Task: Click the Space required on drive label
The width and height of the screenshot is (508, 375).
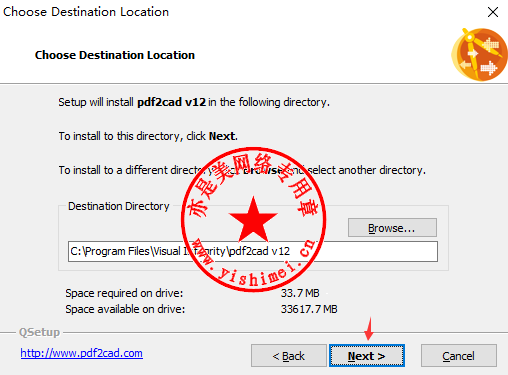Action: [x=124, y=293]
